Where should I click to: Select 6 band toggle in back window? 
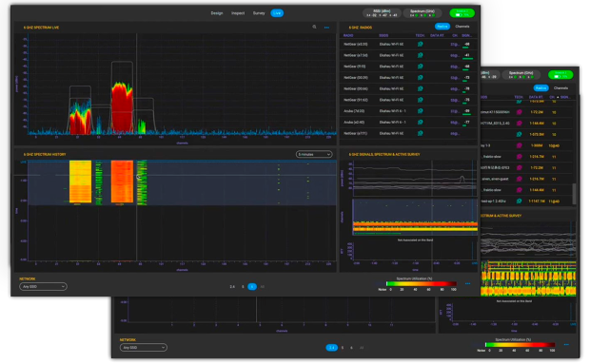tap(351, 348)
